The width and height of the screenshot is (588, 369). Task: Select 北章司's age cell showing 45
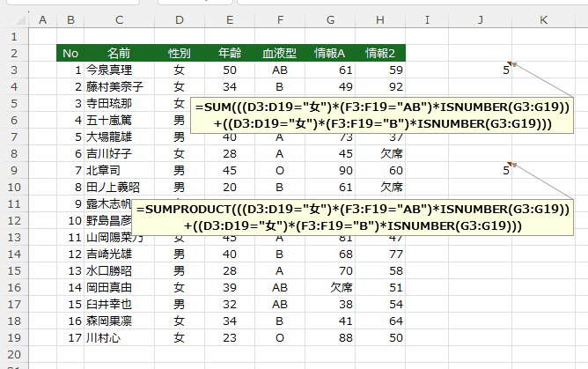coord(229,170)
